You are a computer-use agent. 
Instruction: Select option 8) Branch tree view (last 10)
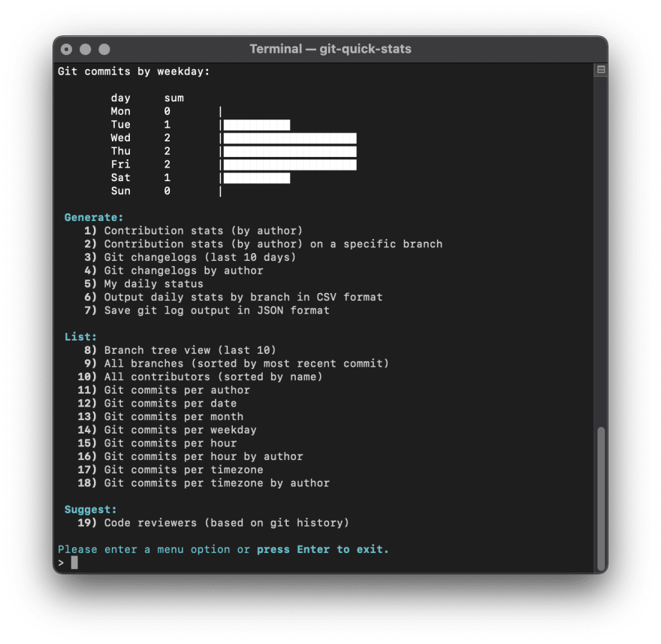click(180, 350)
